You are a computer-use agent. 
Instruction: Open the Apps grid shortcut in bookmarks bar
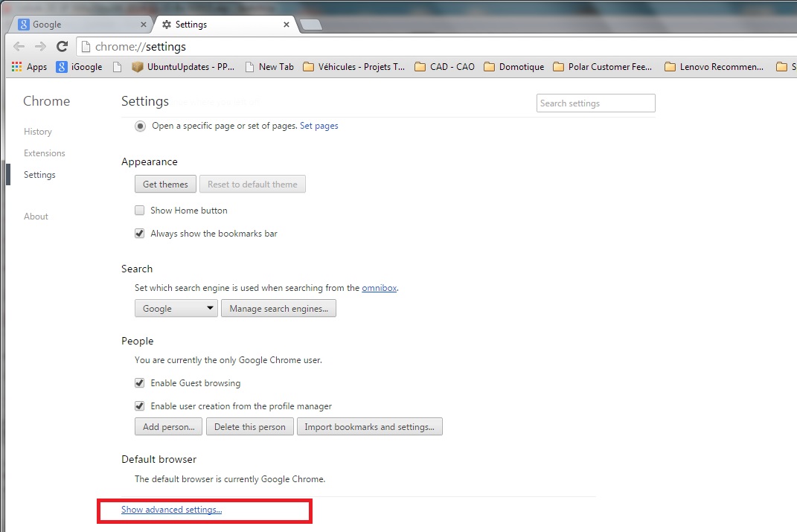(30, 67)
